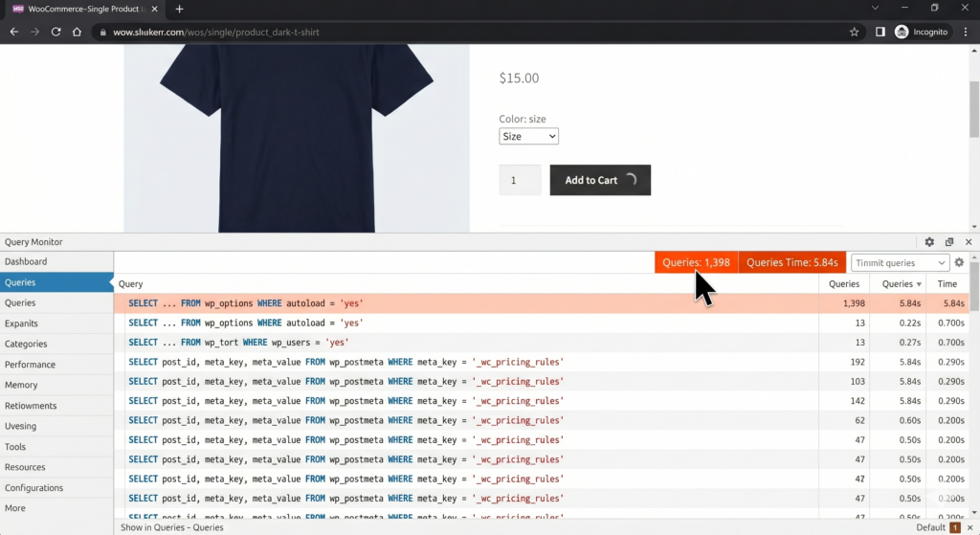The image size is (980, 535).
Task: Click the quantity input field showing 1
Action: click(x=520, y=180)
